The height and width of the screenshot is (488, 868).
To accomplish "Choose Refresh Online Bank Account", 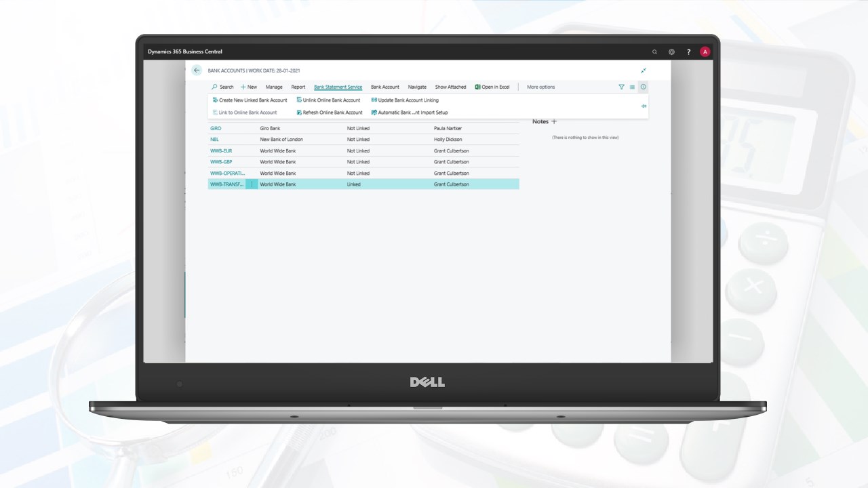I will coord(329,113).
